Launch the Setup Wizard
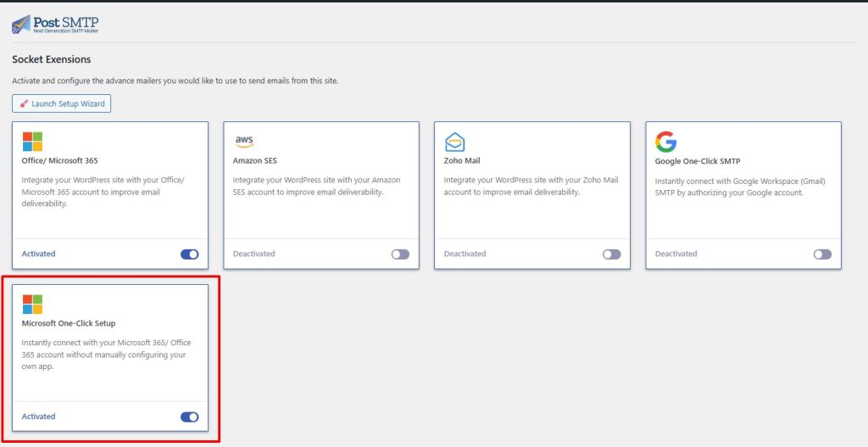The height and width of the screenshot is (447, 868). 61,103
